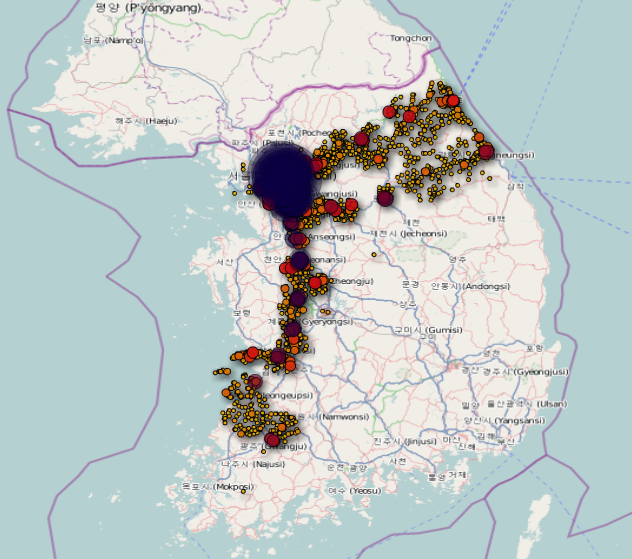Click the isolated orange dot east of Anseongsi

[x=374, y=254]
